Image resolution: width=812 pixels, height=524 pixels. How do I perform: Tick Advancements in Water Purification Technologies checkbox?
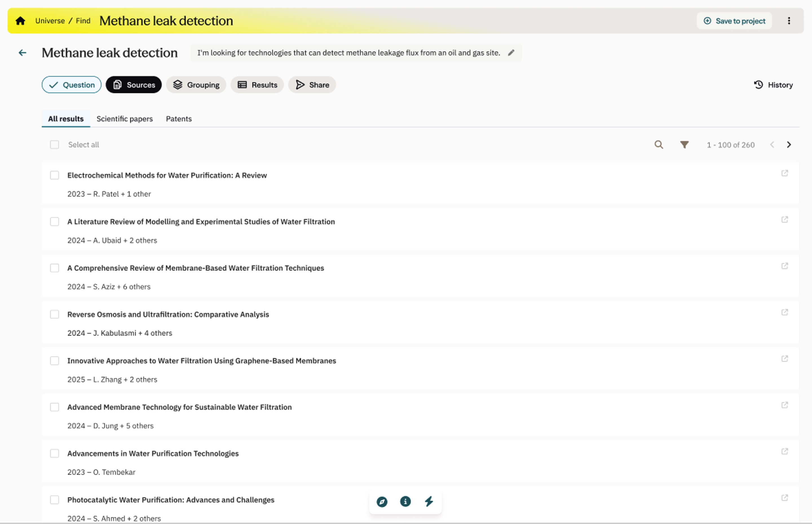point(54,453)
